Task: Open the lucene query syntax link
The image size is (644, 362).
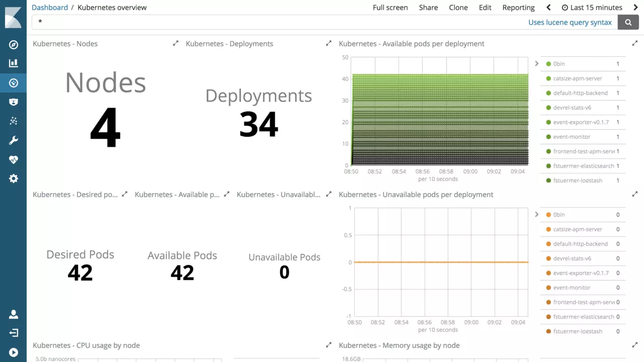Action: point(570,22)
